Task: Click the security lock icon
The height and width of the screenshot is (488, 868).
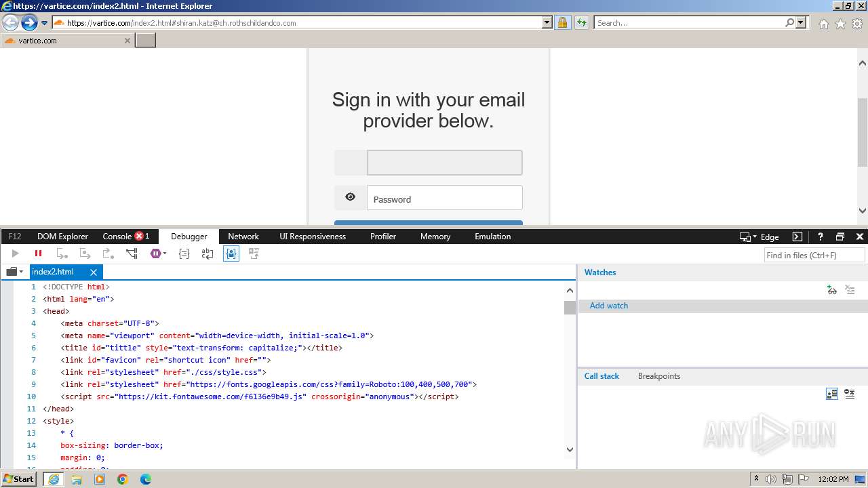Action: coord(562,23)
